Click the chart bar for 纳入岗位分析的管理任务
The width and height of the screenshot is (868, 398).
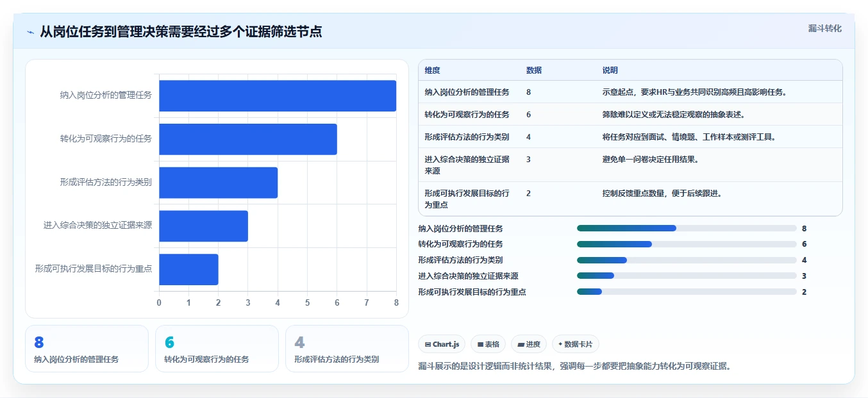pos(278,96)
